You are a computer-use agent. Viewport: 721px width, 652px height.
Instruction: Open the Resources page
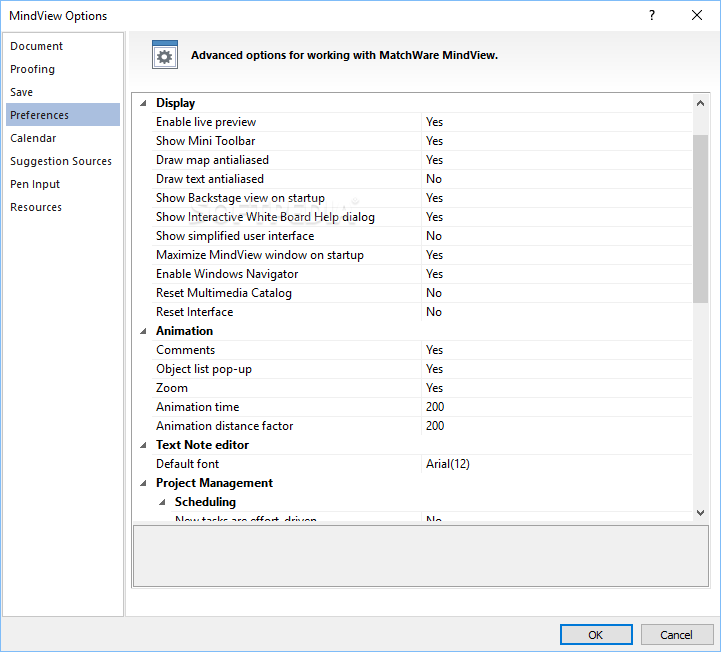[63, 207]
